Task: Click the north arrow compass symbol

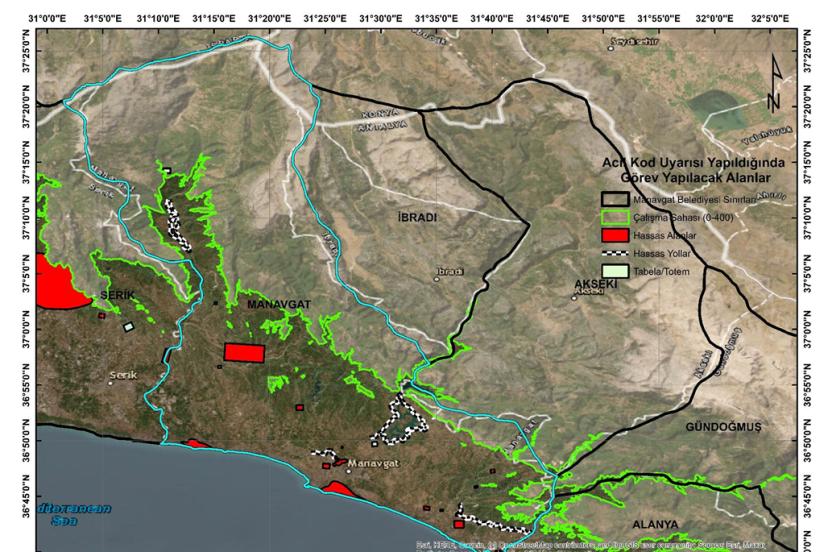Action: click(x=773, y=95)
